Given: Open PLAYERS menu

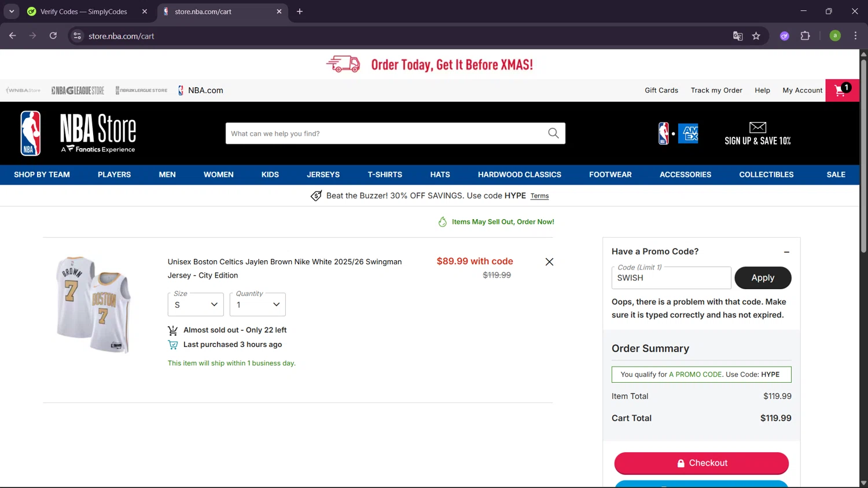Looking at the screenshot, I should (x=114, y=175).
